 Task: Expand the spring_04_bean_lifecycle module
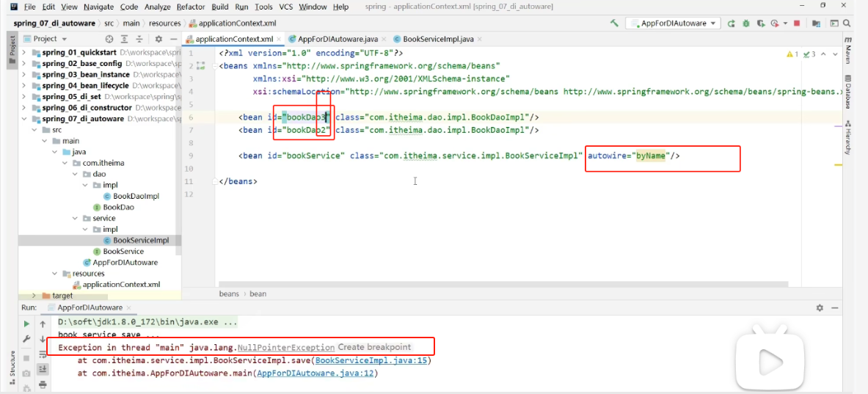point(23,85)
